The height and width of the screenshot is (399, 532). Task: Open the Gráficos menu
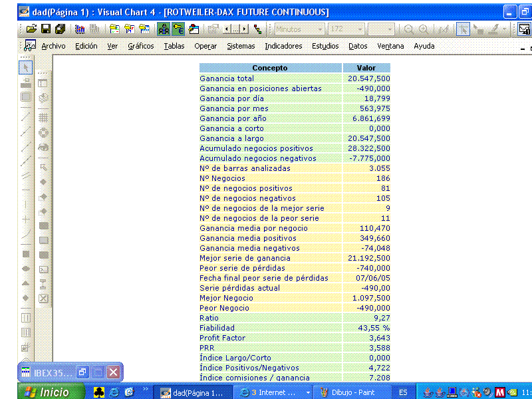click(141, 46)
